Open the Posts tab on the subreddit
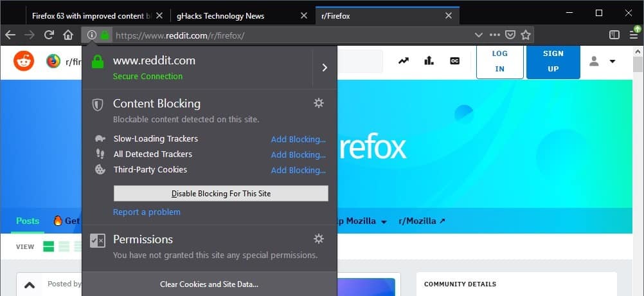The height and width of the screenshot is (296, 644). (x=28, y=221)
